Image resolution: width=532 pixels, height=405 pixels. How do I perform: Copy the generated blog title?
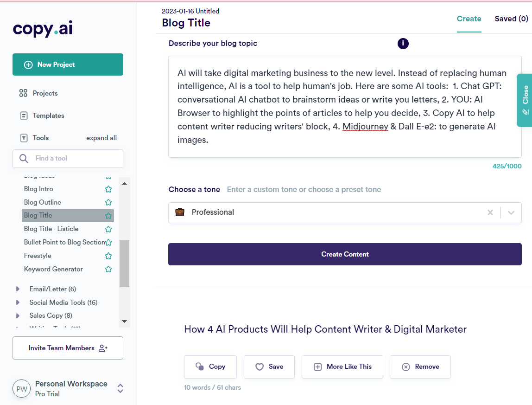(210, 366)
